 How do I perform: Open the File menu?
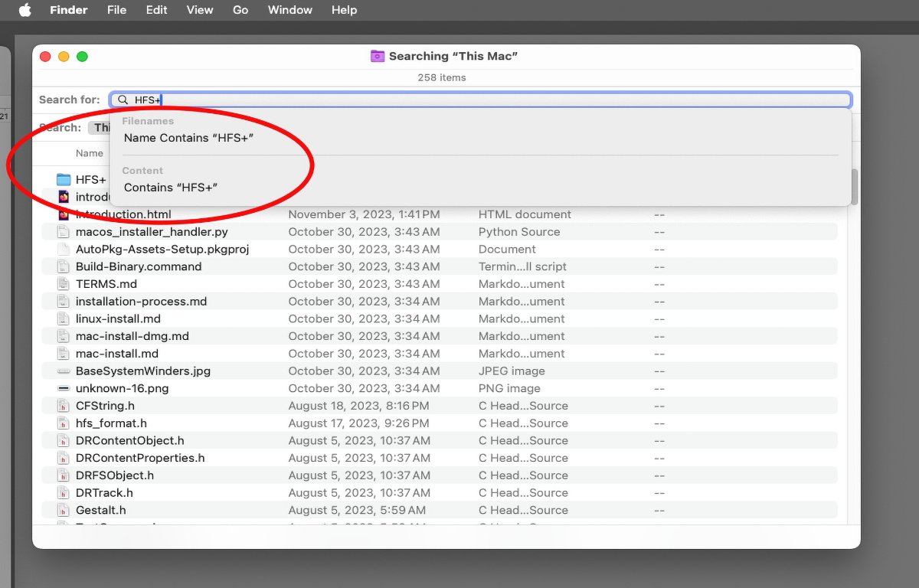coord(116,10)
